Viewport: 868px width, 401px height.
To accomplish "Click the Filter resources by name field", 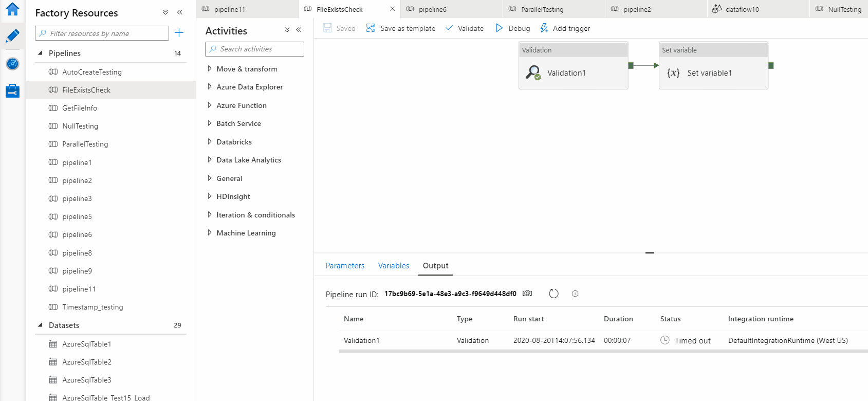I will click(x=102, y=33).
